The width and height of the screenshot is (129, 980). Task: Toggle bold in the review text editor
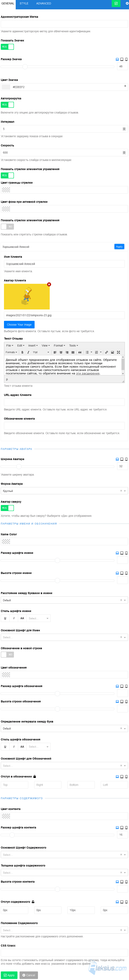[22, 352]
